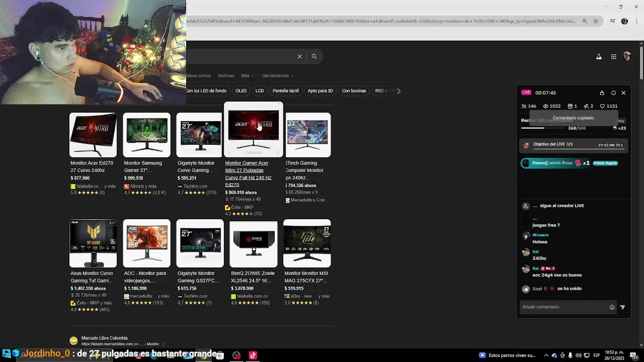Select the Con luz LED de fondo chip
The width and height of the screenshot is (644, 362).
206,91
